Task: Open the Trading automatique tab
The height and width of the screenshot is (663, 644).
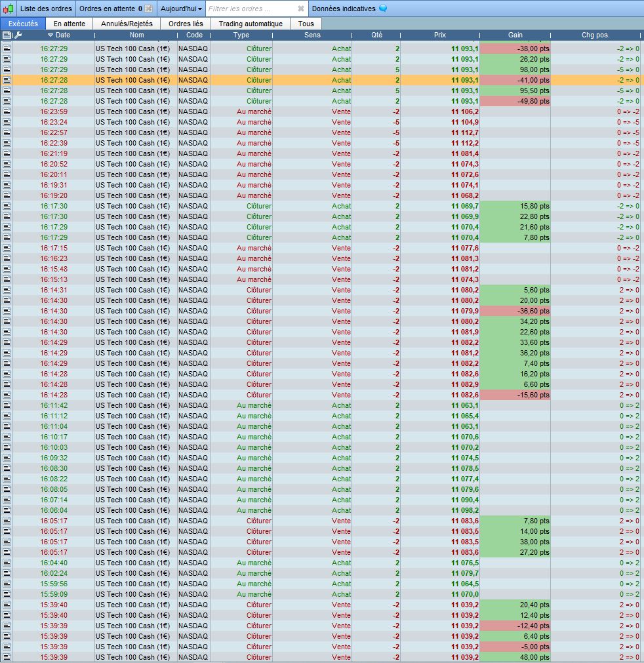Action: pyautogui.click(x=251, y=24)
